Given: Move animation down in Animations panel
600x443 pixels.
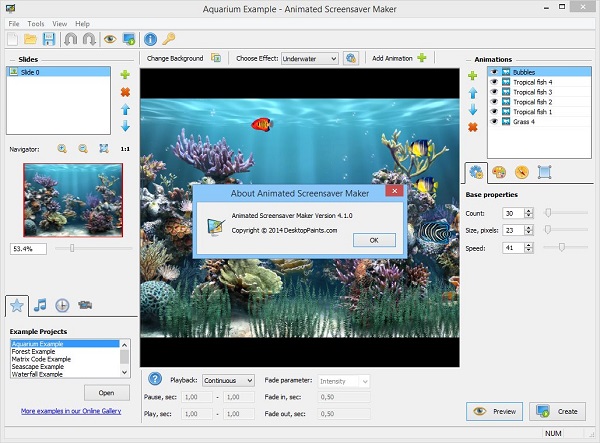Looking at the screenshot, I should pyautogui.click(x=473, y=109).
